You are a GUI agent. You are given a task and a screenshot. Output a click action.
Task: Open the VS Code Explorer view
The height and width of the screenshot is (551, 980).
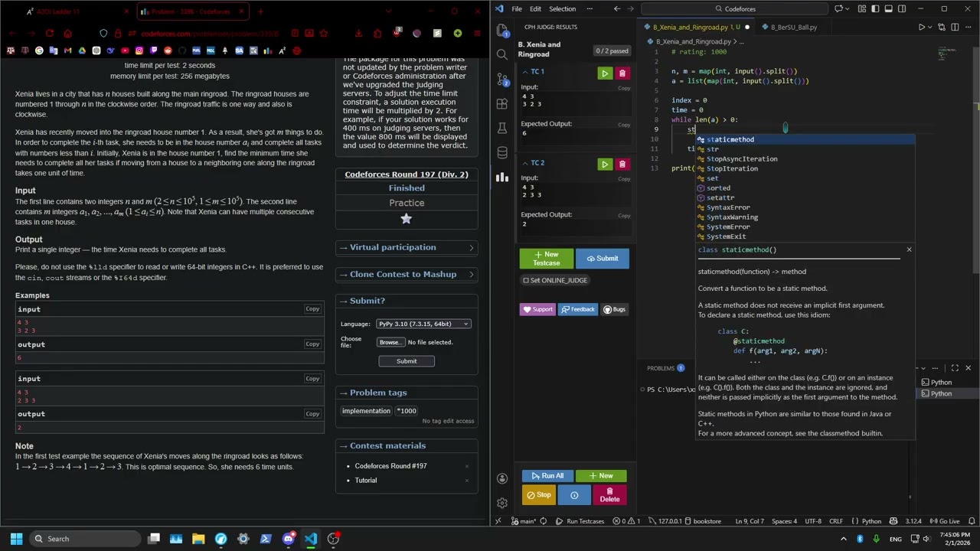click(x=502, y=30)
